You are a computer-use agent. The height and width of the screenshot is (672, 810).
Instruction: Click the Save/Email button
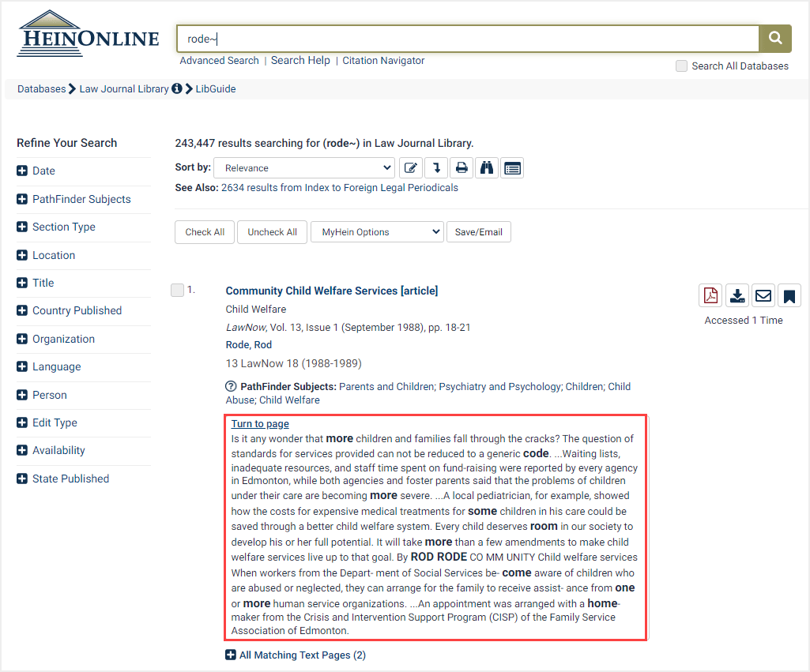coord(478,231)
